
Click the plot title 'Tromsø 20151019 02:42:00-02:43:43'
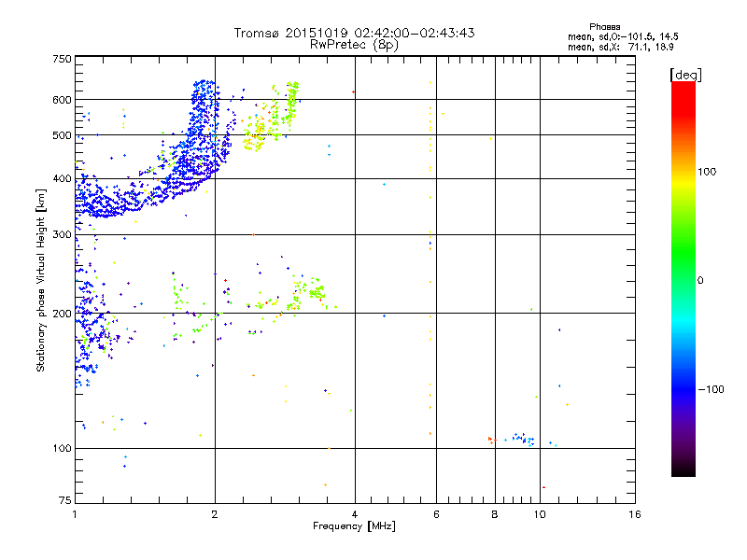tap(354, 33)
